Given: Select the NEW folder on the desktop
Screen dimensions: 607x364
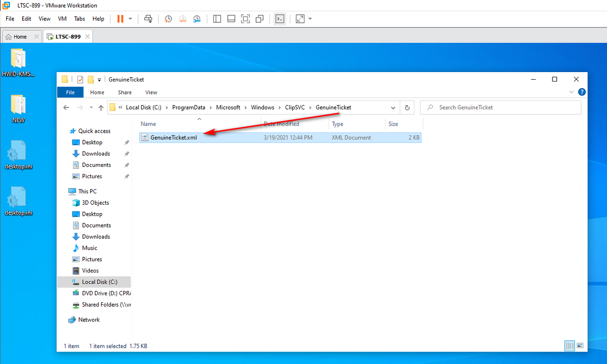Looking at the screenshot, I should coord(18,109).
